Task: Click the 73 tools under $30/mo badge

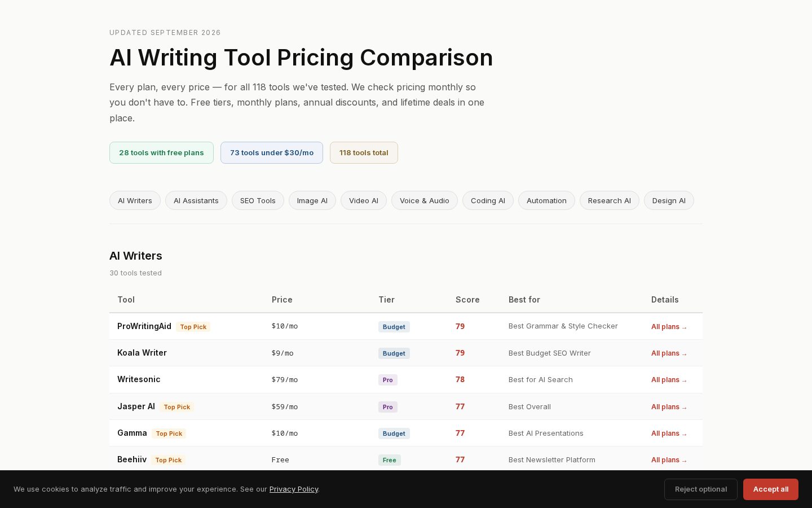Action: coord(272,152)
